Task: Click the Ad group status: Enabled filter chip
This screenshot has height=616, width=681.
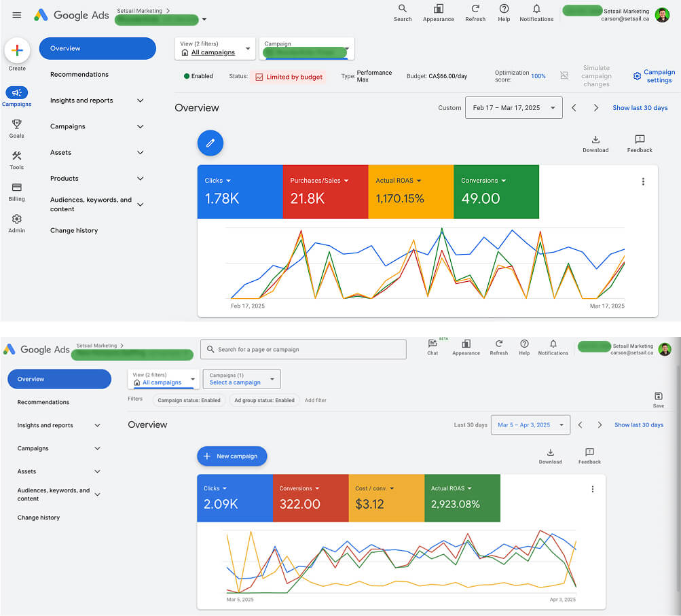Action: pos(265,400)
